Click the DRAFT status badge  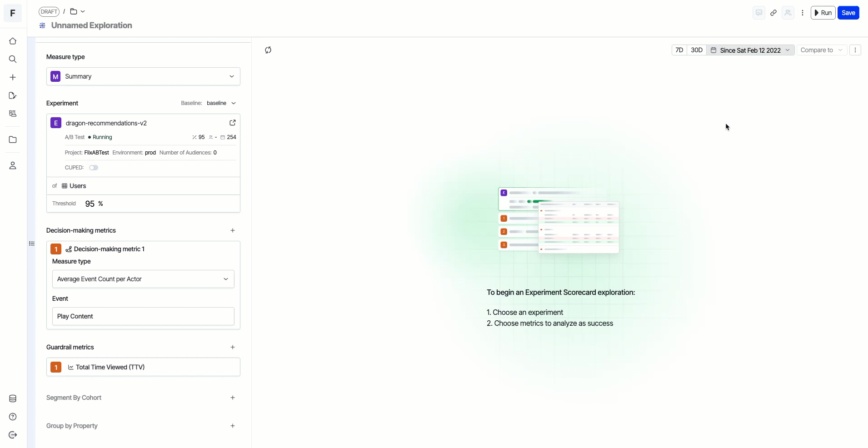tap(49, 12)
